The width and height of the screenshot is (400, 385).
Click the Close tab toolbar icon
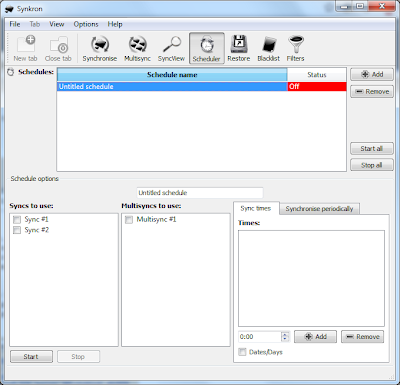click(58, 49)
